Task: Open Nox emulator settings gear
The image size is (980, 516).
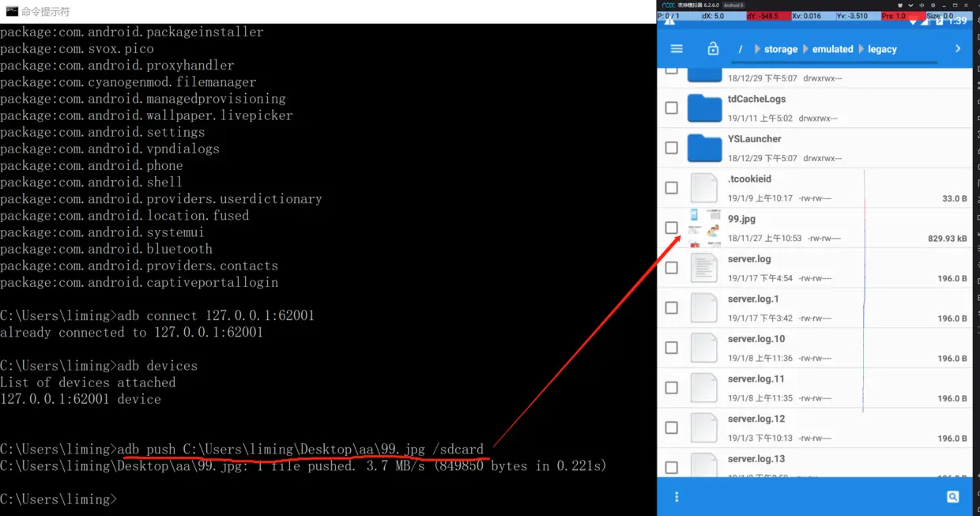Action: 933,5
